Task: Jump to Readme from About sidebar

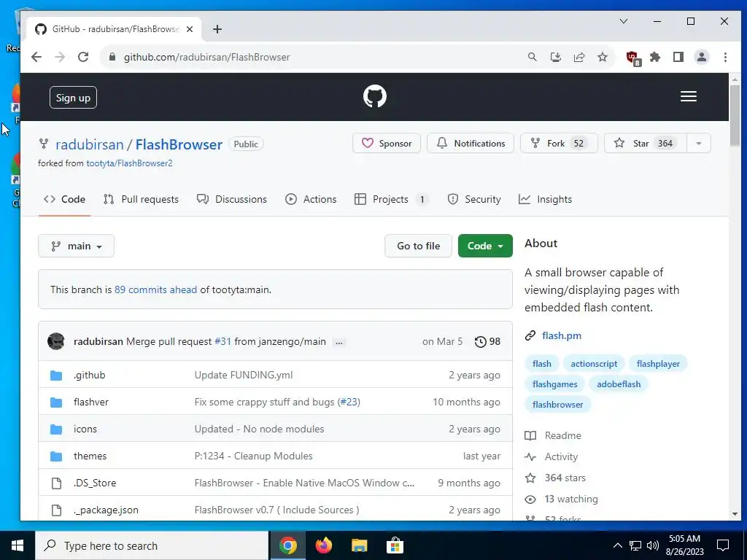Action: 553,436
